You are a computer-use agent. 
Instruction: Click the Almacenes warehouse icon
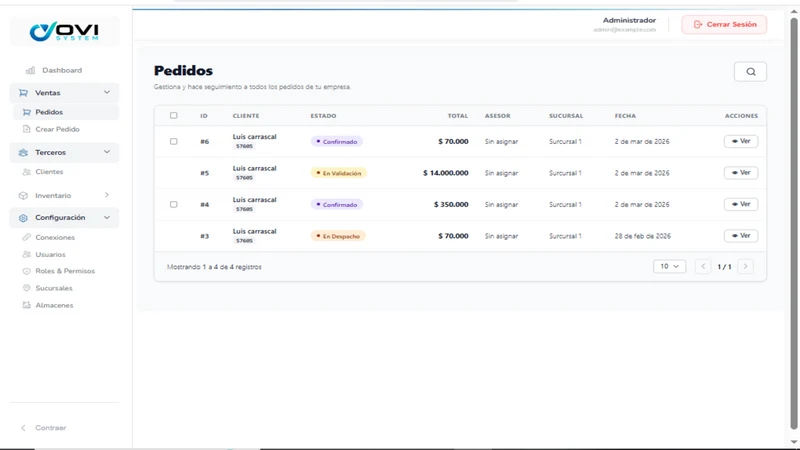pos(27,305)
